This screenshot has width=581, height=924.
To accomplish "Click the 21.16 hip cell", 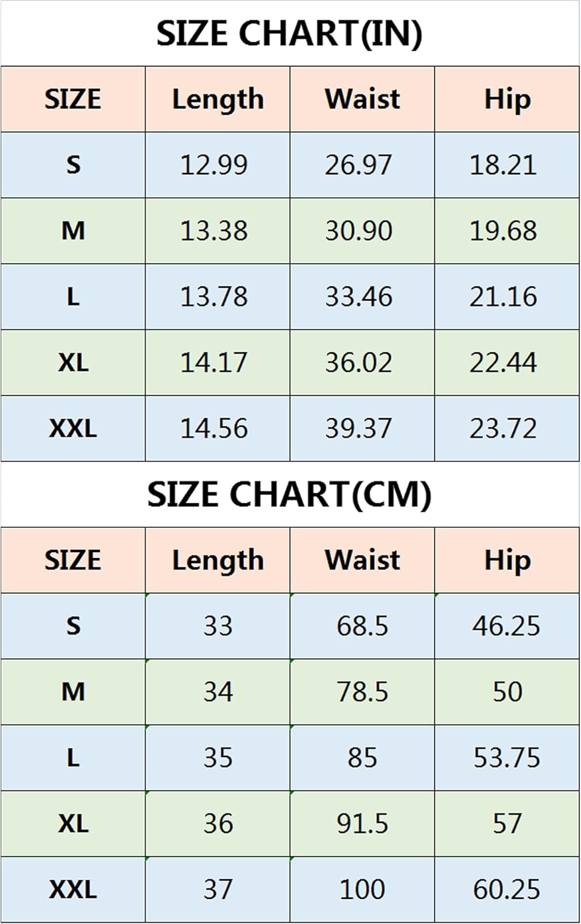I will (x=507, y=297).
